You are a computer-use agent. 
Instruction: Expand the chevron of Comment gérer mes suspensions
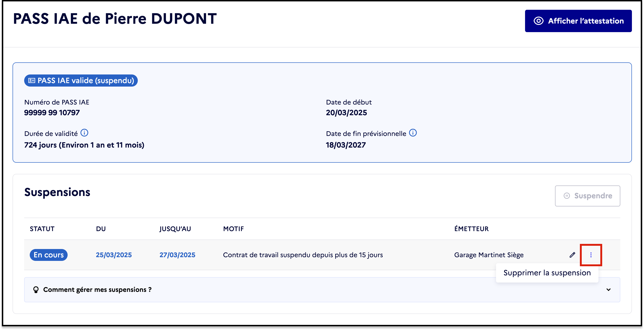point(608,290)
